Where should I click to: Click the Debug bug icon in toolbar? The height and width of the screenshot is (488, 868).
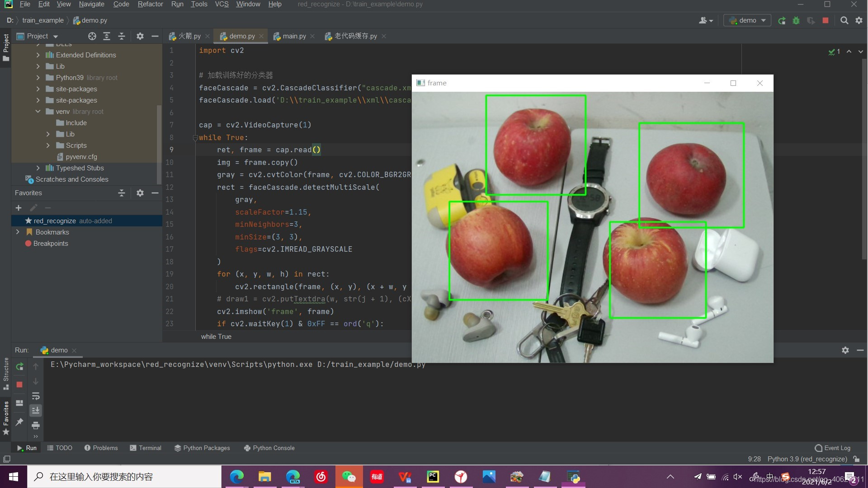point(796,20)
